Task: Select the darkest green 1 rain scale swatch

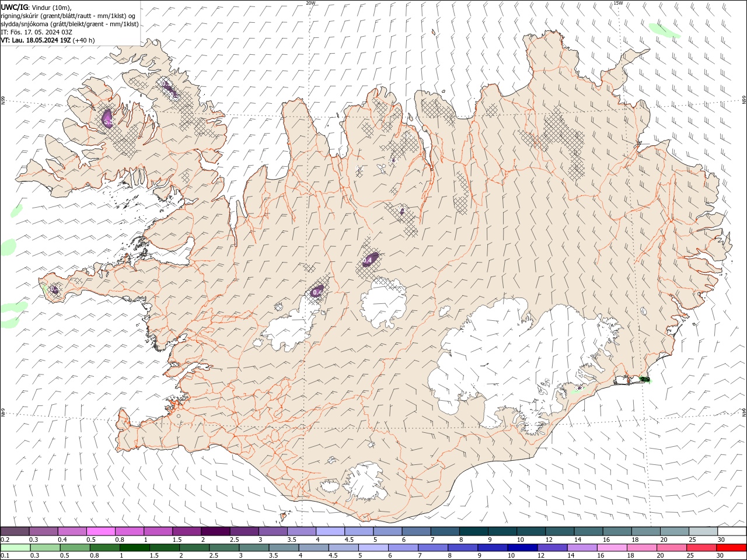Action: [135, 548]
